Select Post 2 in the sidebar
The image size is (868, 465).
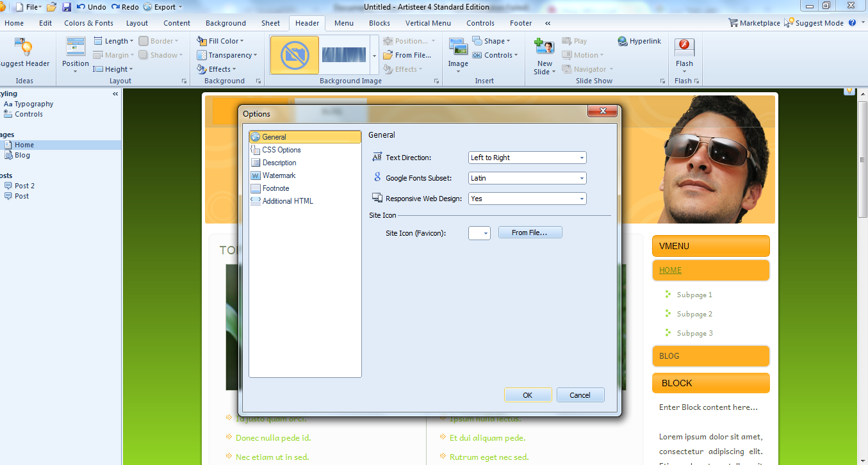coord(19,186)
